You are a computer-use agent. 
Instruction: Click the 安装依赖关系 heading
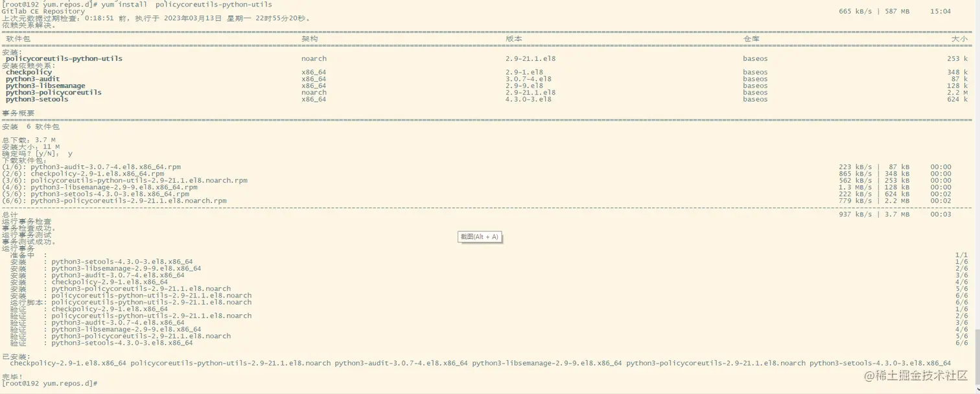pyautogui.click(x=29, y=65)
